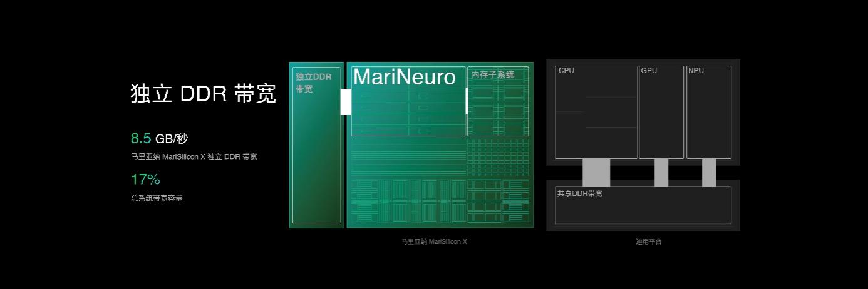Click white connector between DDR block and MariNeuro

[346, 102]
